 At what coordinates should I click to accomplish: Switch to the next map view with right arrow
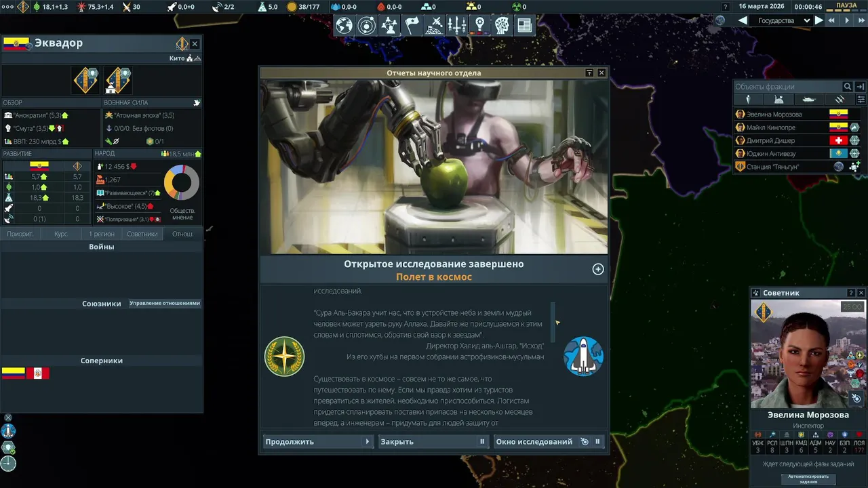point(819,20)
